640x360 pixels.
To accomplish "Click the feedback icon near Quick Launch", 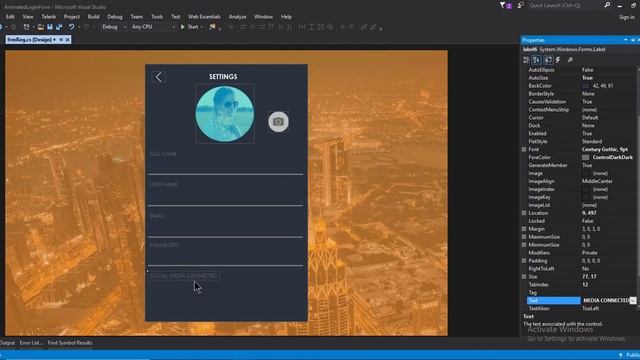I will click(x=520, y=5).
